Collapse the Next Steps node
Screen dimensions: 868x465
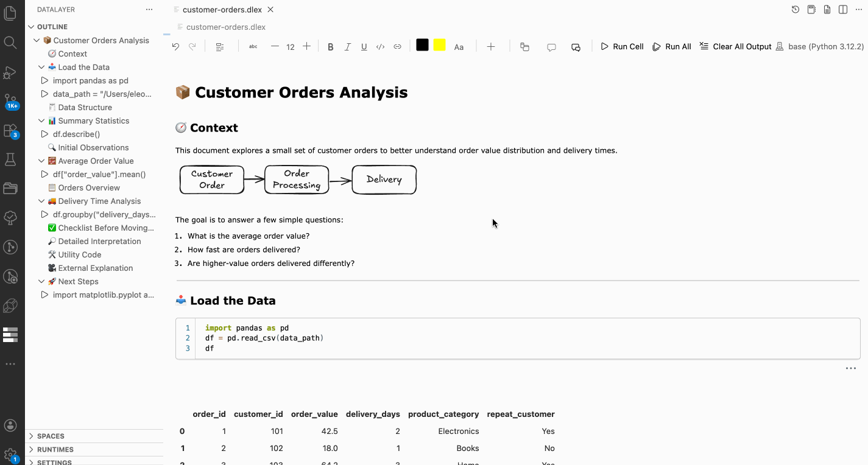[41, 281]
